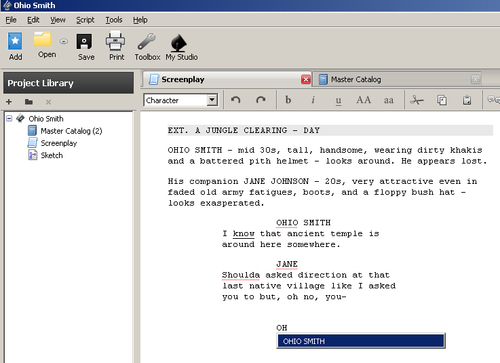The height and width of the screenshot is (363, 500).
Task: Click misspelled word Shoulda
Action: point(241,275)
